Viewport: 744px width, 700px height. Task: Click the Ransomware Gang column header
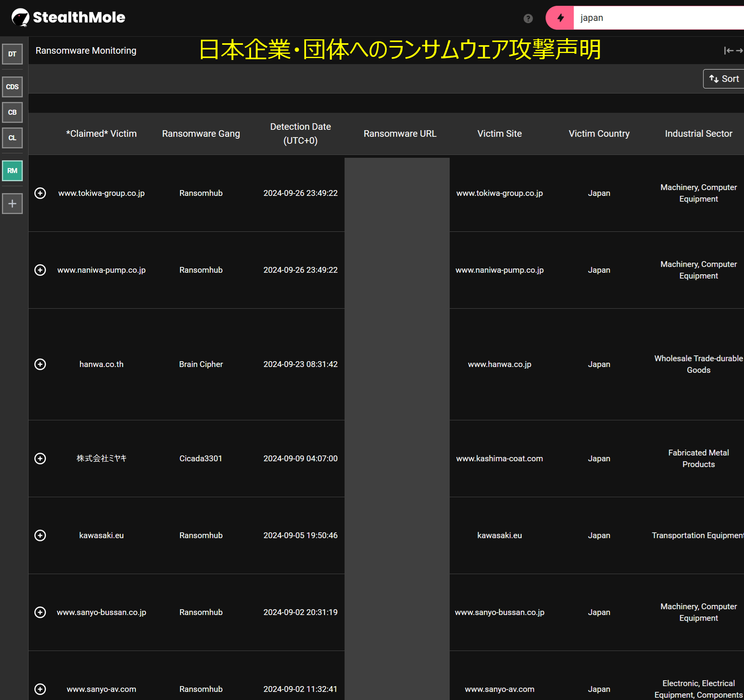201,134
